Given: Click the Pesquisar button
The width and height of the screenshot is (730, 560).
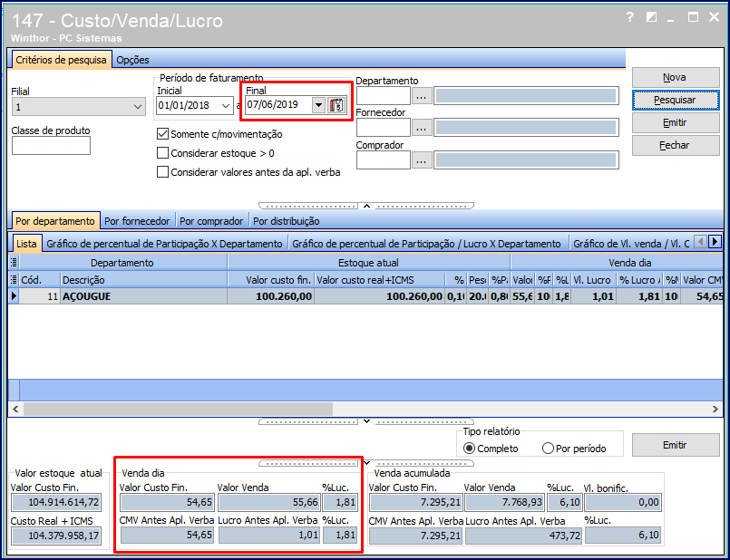Looking at the screenshot, I should (675, 100).
